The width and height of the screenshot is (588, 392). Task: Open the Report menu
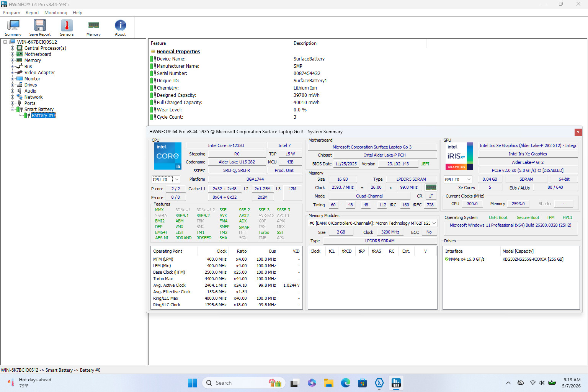coord(32,13)
